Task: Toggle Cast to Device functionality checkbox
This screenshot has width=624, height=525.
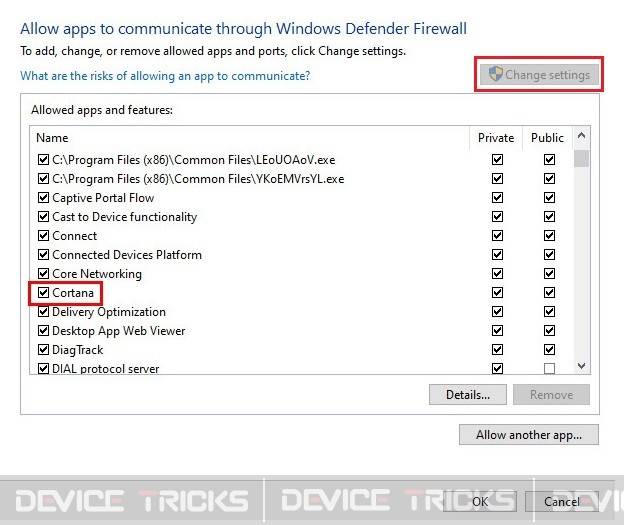Action: click(x=43, y=217)
